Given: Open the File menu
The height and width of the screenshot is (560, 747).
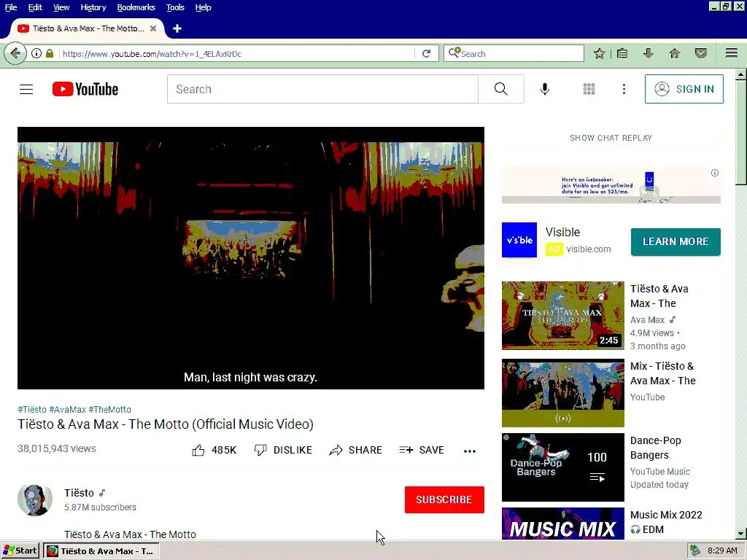Looking at the screenshot, I should click(x=11, y=7).
